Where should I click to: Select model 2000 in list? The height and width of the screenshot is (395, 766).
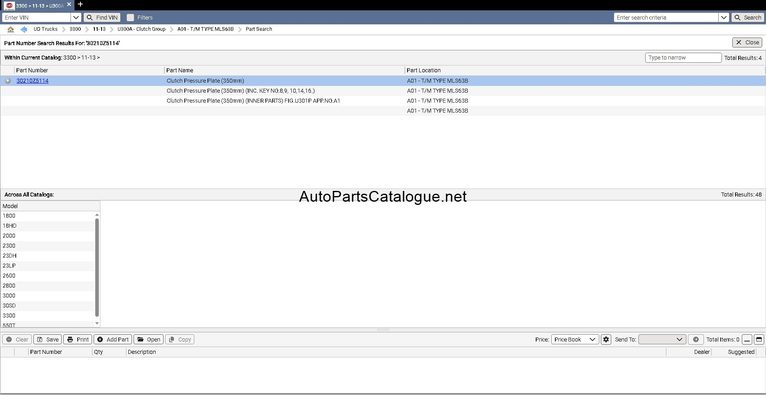[x=47, y=236]
